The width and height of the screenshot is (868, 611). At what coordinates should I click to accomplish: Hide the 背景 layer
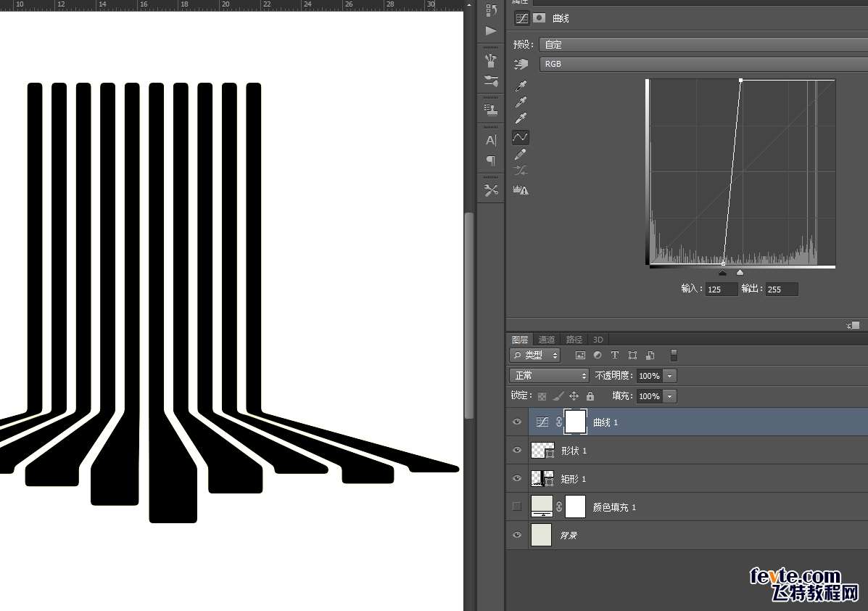(517, 535)
